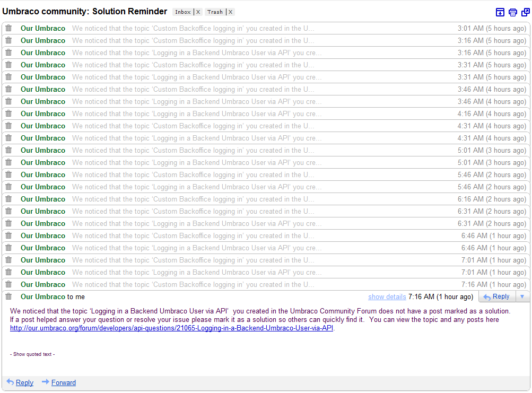The height and width of the screenshot is (393, 532).
Task: Delete the 7:01 AM 'Custom Backoffice' message
Action: click(8, 260)
